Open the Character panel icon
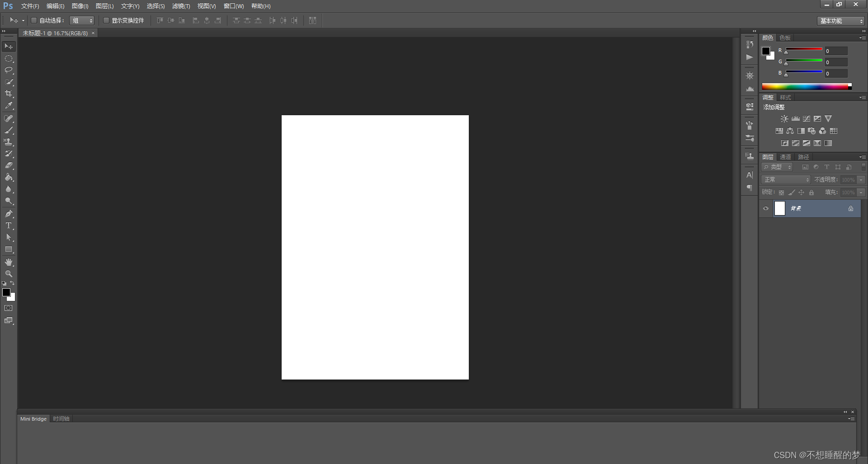The image size is (868, 464). [x=750, y=175]
